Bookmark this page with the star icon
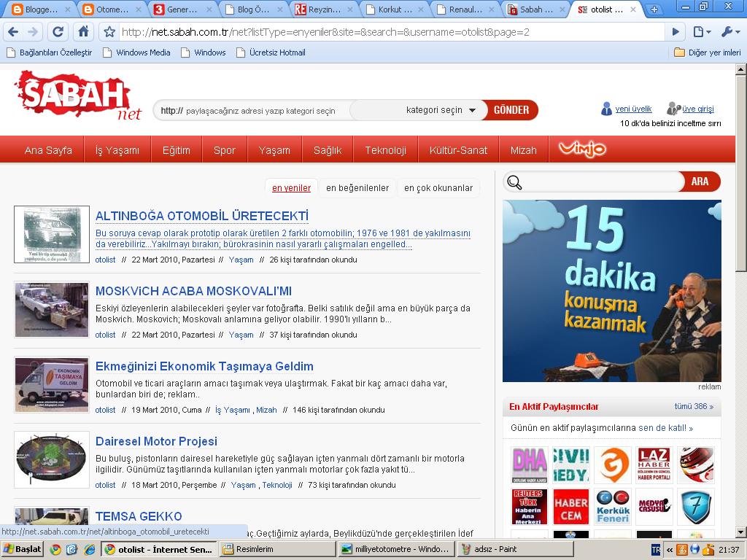This screenshot has width=747, height=560. click(109, 32)
